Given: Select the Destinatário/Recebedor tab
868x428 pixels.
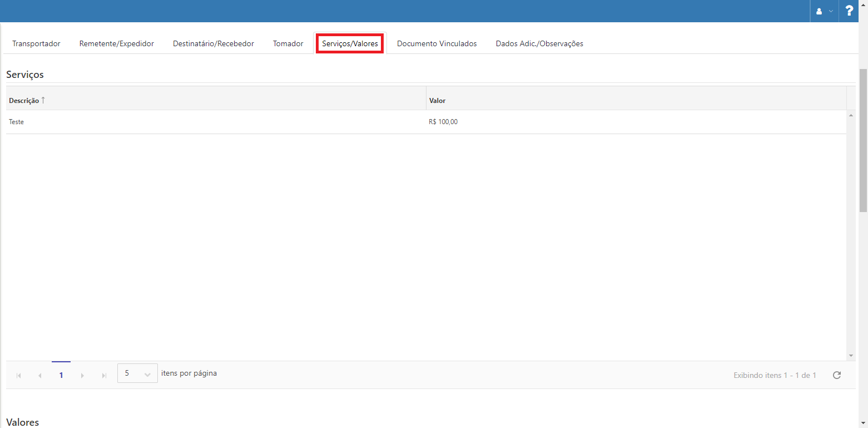Looking at the screenshot, I should (213, 43).
